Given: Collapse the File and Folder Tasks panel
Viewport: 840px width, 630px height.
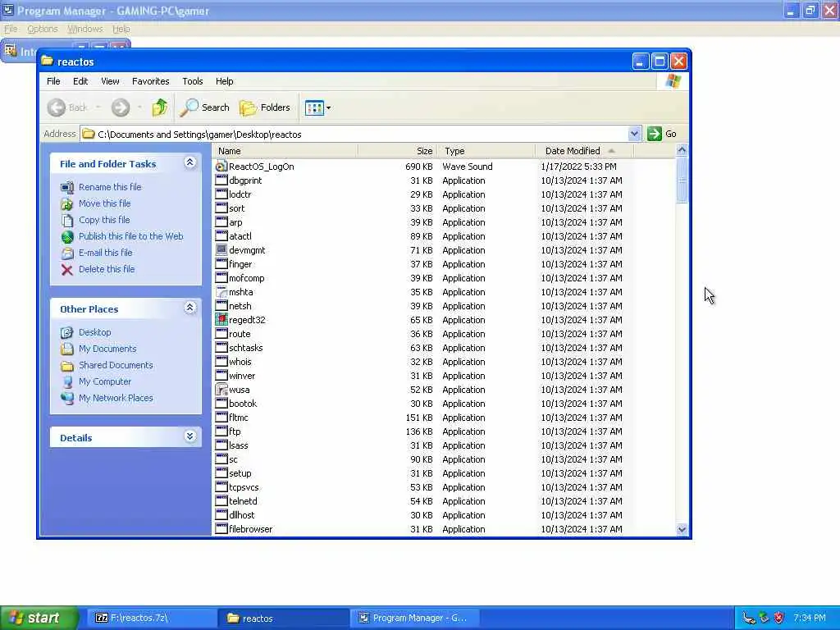Looking at the screenshot, I should pyautogui.click(x=189, y=162).
